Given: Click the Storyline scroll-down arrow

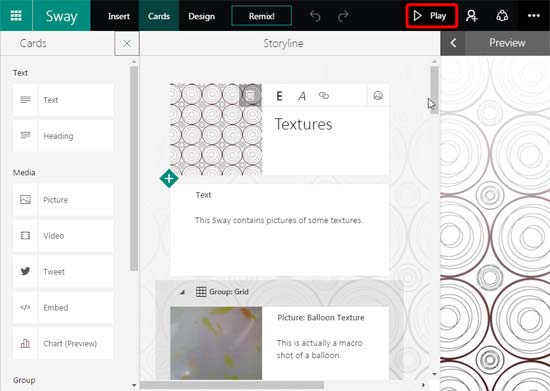Looking at the screenshot, I should 434,374.
